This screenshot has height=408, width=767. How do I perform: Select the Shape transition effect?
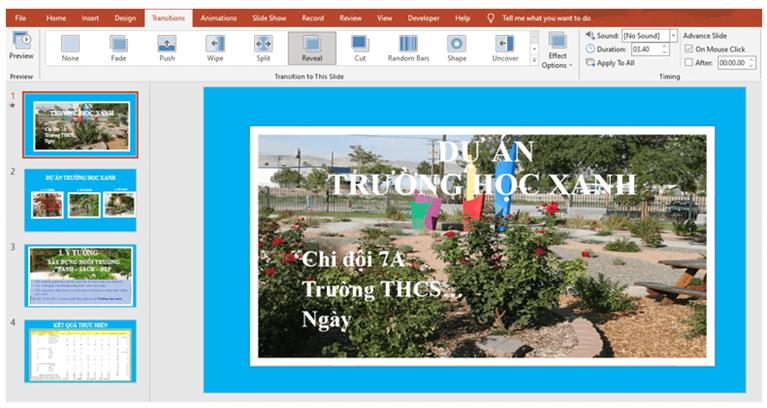(456, 48)
